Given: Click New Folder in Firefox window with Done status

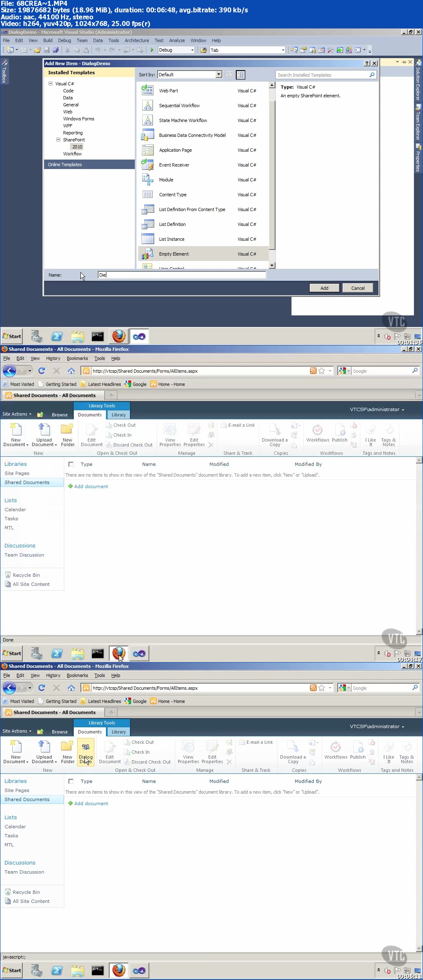Looking at the screenshot, I should pyautogui.click(x=68, y=435).
